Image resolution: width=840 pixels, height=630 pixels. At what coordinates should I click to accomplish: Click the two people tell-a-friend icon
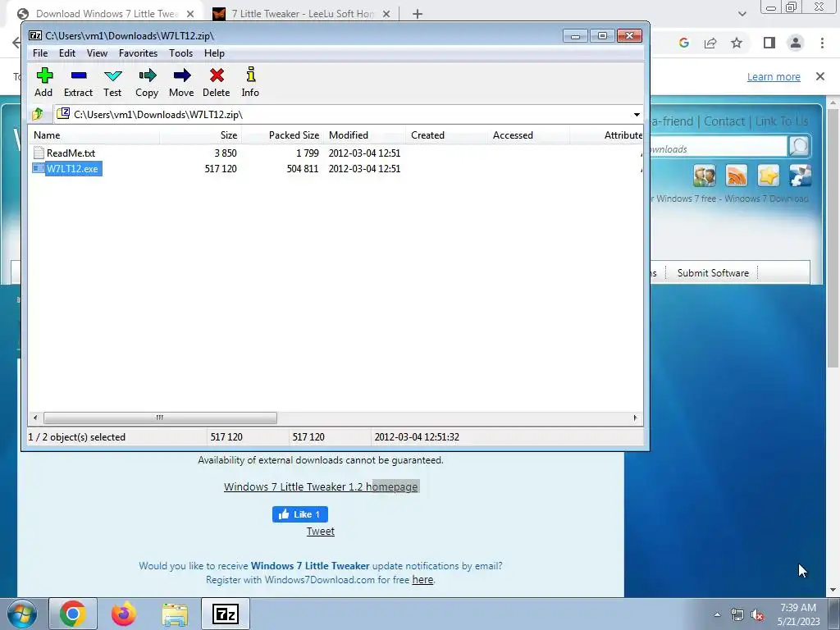coord(705,176)
